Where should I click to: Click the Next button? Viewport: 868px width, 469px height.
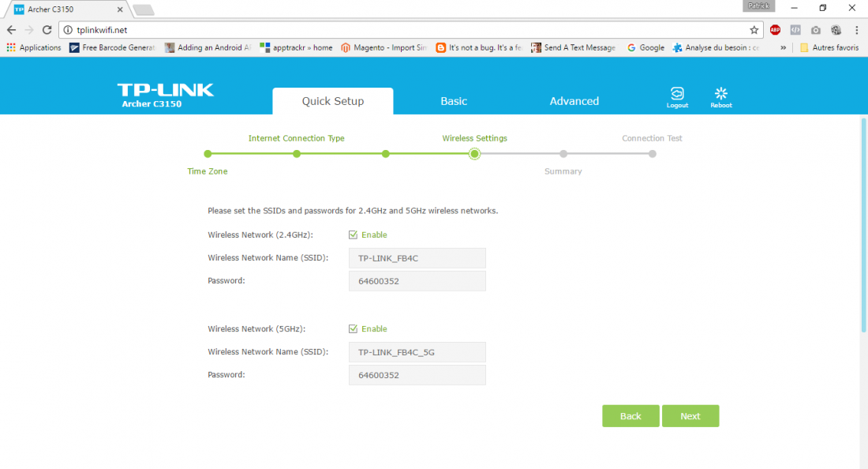tap(690, 416)
